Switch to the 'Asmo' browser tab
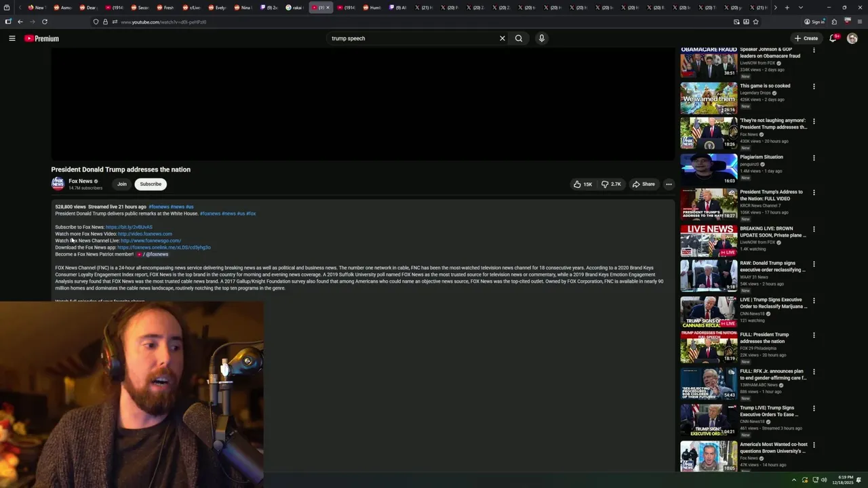 tap(62, 7)
